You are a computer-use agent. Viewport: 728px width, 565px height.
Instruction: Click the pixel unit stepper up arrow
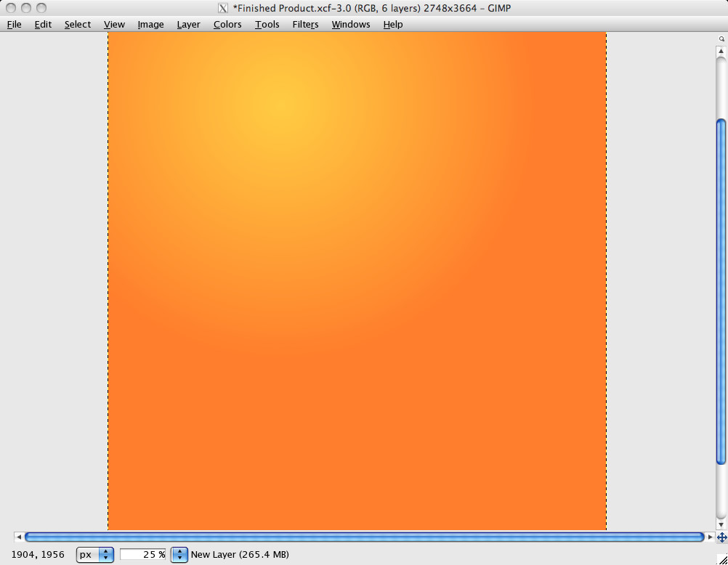coord(107,551)
